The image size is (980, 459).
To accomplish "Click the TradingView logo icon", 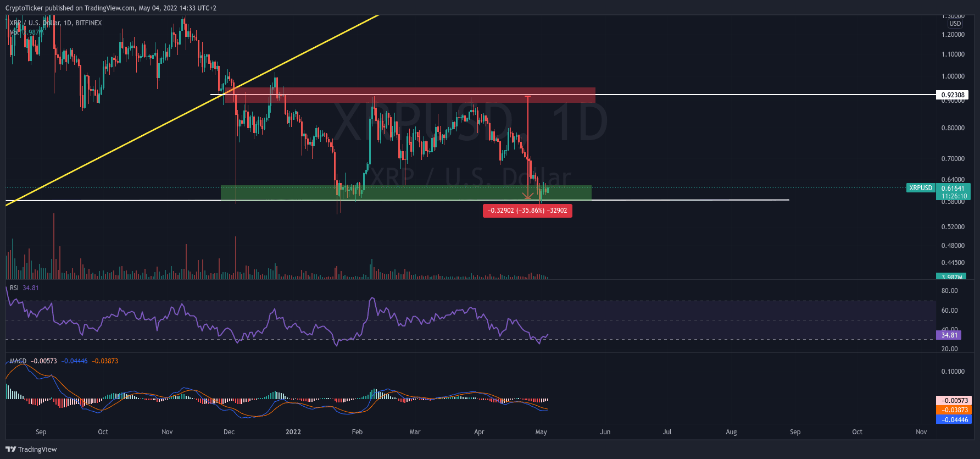I will click(x=10, y=449).
